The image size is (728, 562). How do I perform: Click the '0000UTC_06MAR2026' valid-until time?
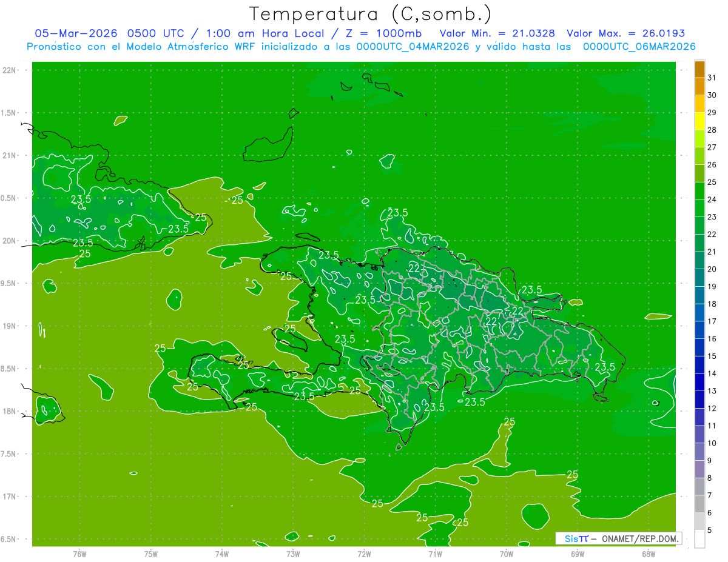pyautogui.click(x=639, y=47)
